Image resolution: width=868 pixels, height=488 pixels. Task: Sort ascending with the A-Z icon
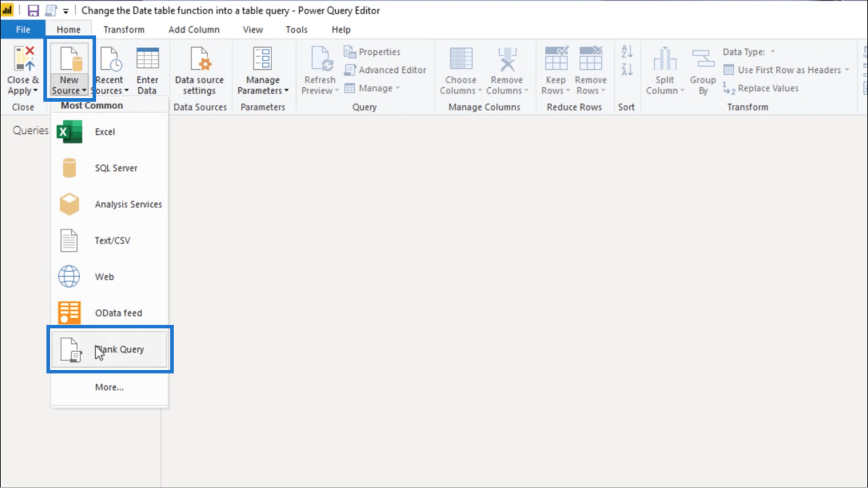627,51
